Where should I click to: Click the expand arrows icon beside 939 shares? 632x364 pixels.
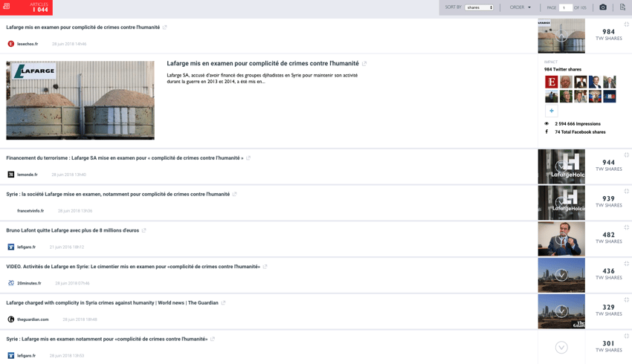point(626,191)
